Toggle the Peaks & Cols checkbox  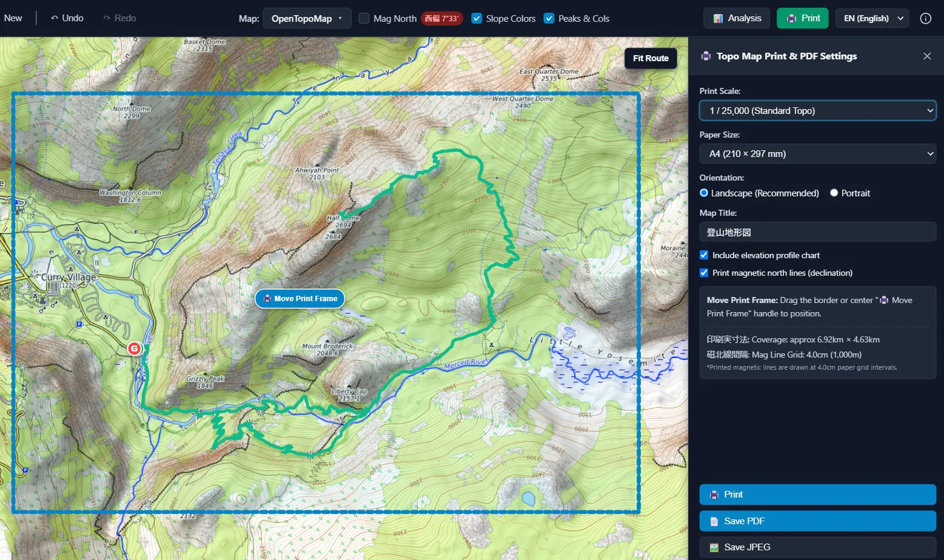[x=549, y=18]
